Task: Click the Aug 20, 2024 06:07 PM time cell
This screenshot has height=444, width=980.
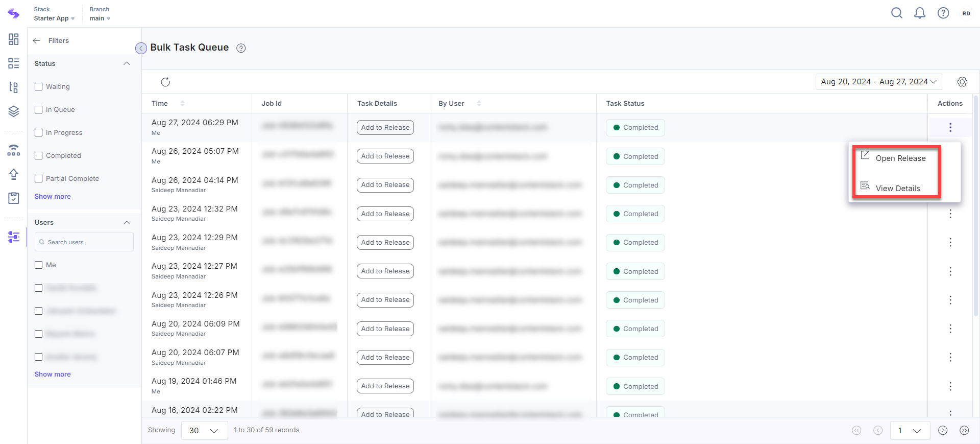Action: [195, 353]
